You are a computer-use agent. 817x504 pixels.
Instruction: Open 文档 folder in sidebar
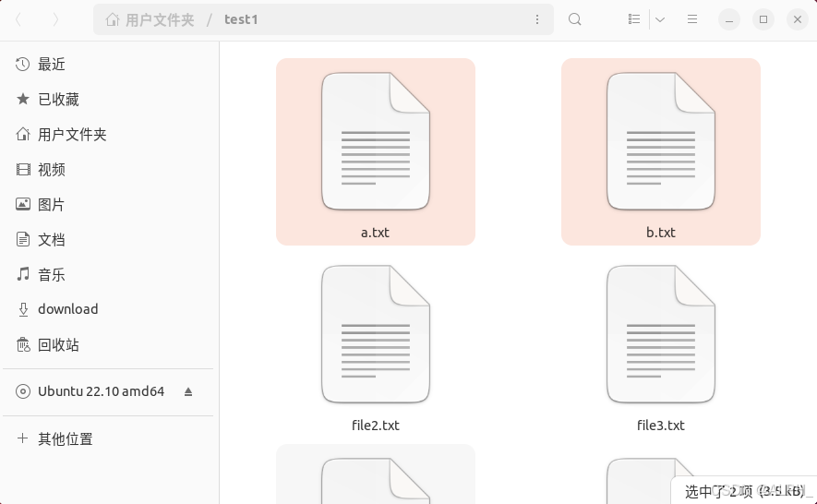coord(111,239)
